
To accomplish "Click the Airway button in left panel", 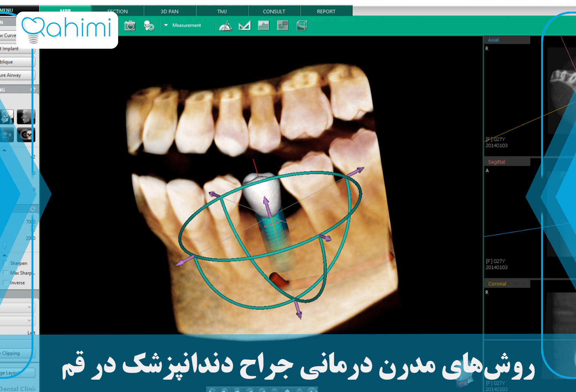I will click(17, 75).
